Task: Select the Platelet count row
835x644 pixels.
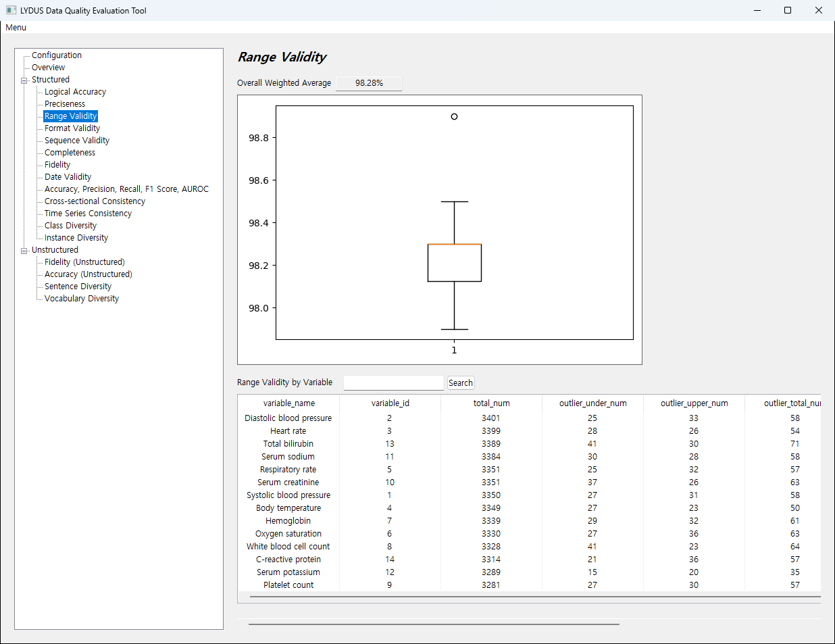Action: [530, 585]
